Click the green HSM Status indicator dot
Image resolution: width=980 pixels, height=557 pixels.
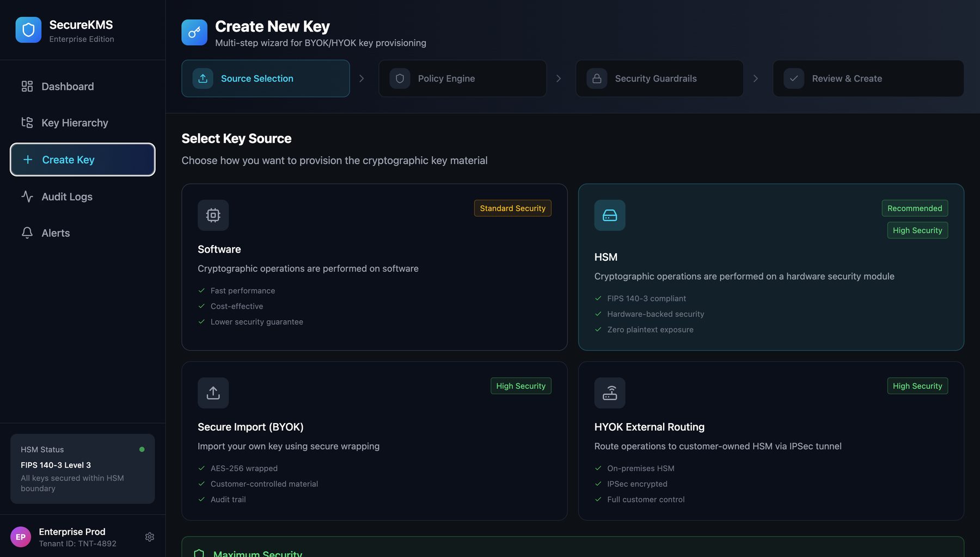142,450
